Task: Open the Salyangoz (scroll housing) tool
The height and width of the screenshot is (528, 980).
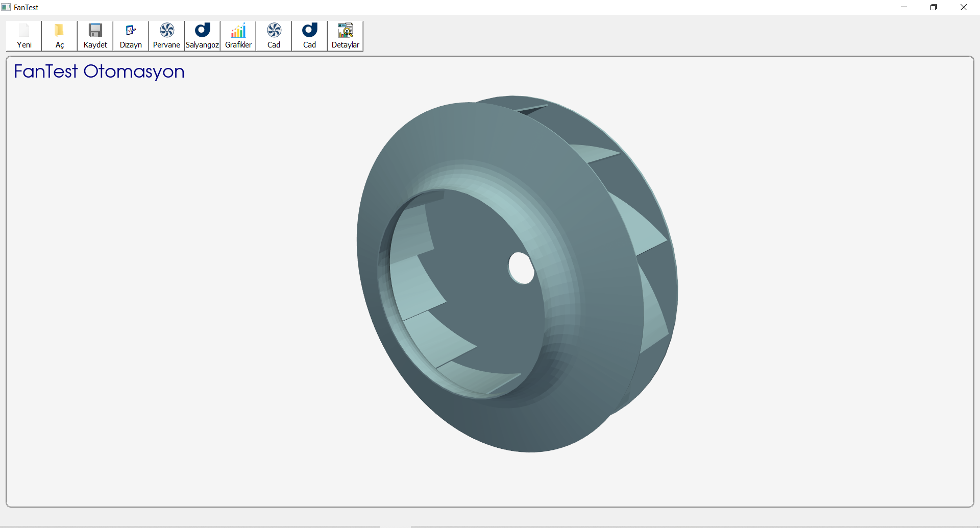Action: pyautogui.click(x=202, y=35)
